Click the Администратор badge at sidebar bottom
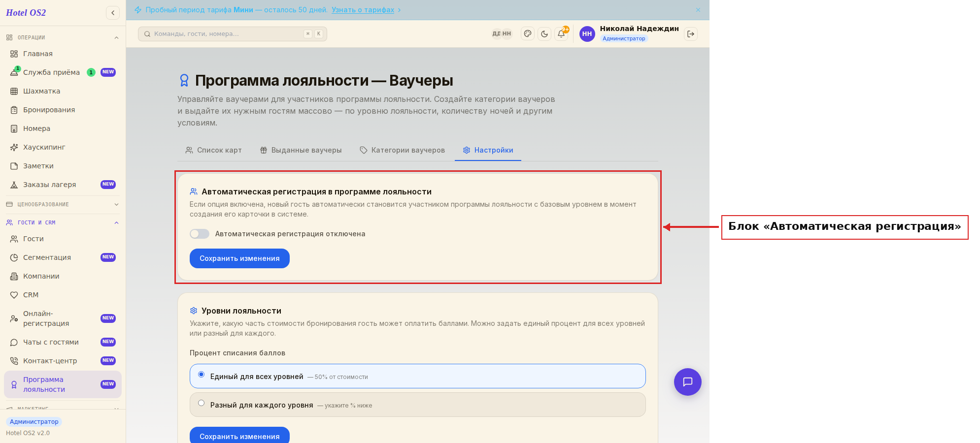Image resolution: width=980 pixels, height=443 pixels. [34, 422]
